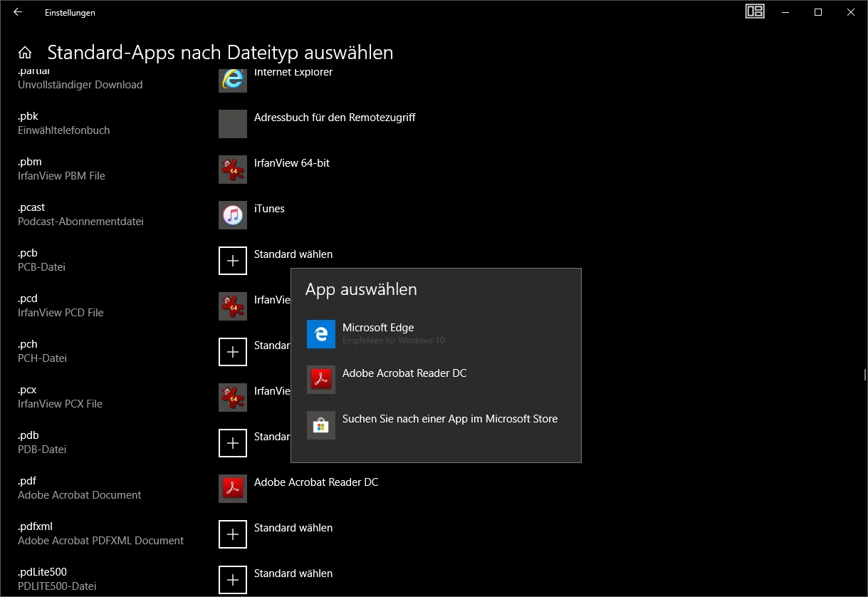Click 'Standard wählen' for .pcb
This screenshot has height=597, width=868.
click(x=293, y=254)
